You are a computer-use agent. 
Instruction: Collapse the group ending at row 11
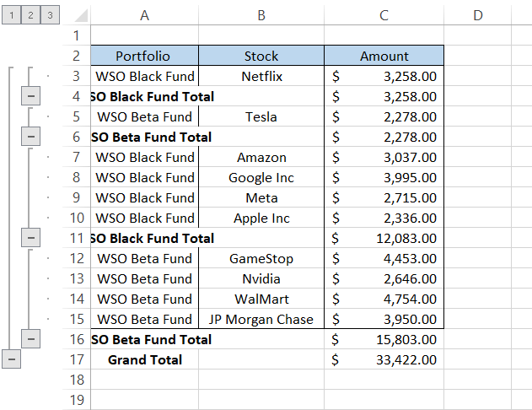(30, 238)
